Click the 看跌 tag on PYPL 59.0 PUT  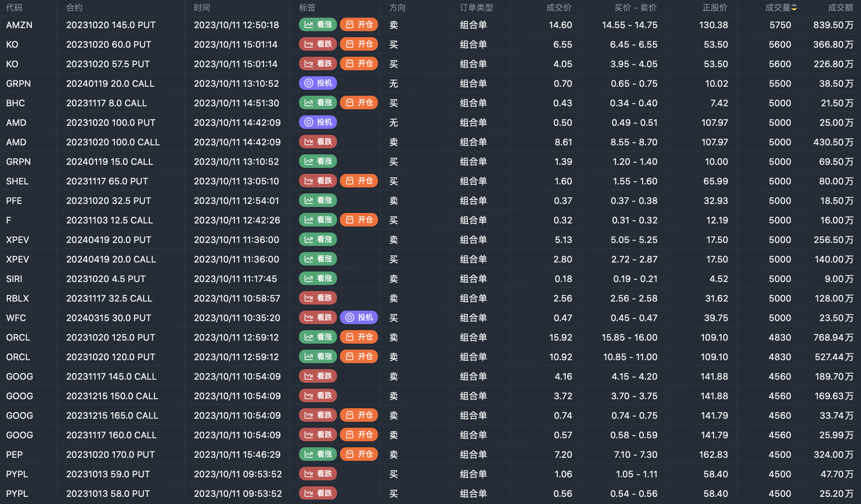(x=318, y=474)
